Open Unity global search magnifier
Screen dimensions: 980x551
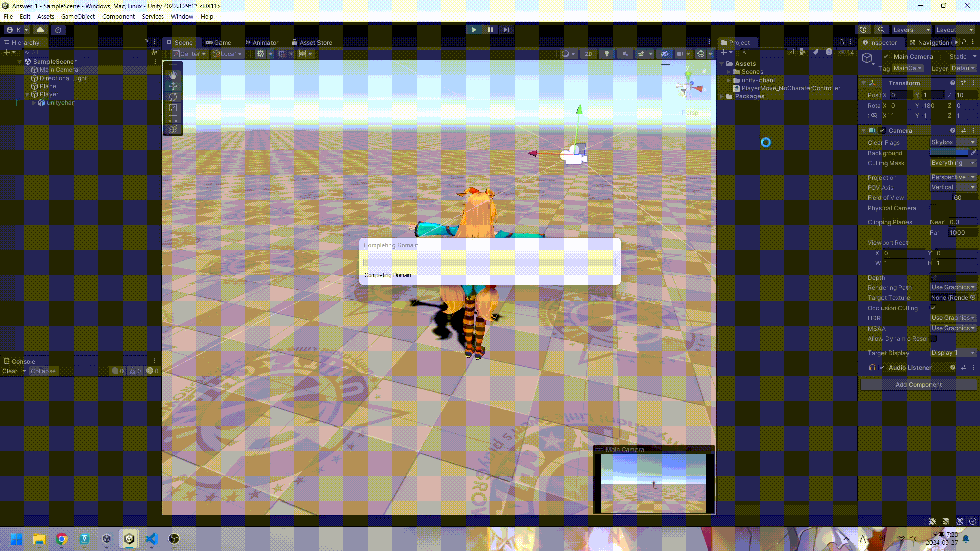[x=881, y=30]
